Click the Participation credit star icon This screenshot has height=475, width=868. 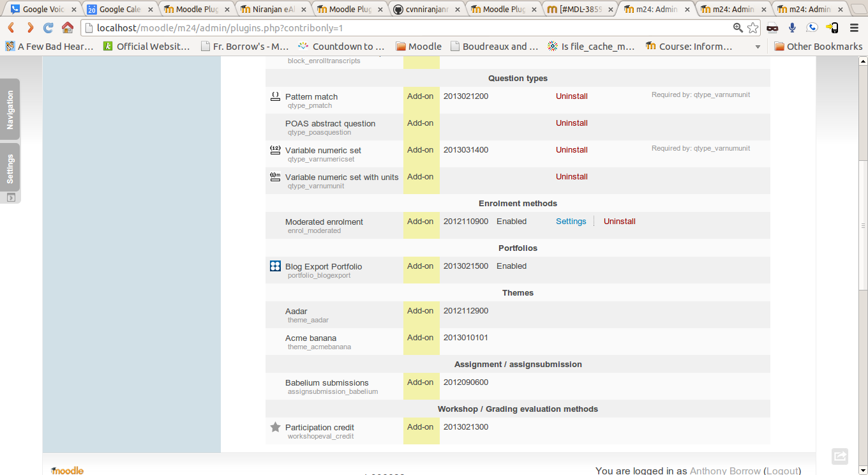275,427
